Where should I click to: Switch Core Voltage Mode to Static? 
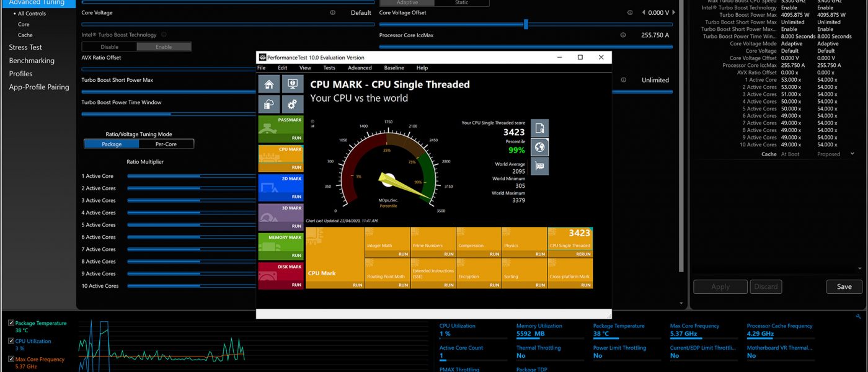(461, 2)
